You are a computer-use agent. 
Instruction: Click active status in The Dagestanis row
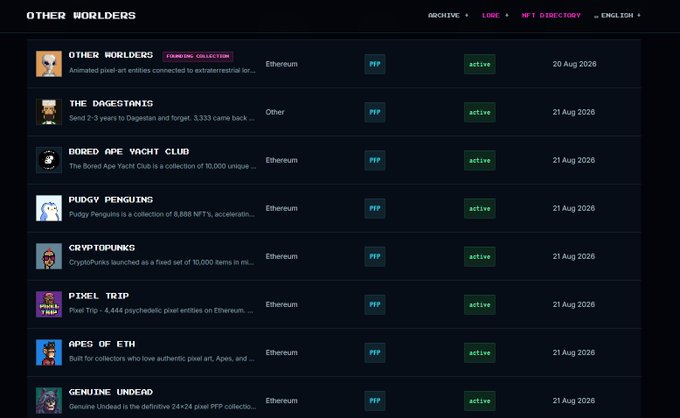[480, 112]
